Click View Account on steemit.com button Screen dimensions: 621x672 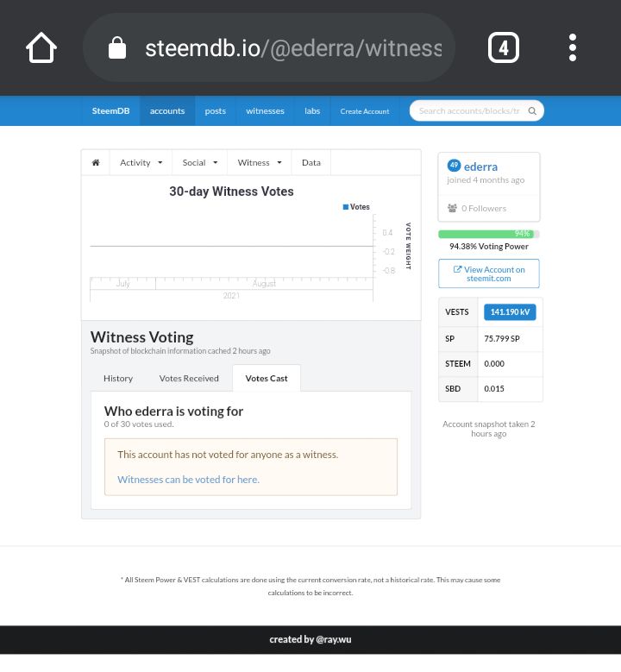point(488,273)
